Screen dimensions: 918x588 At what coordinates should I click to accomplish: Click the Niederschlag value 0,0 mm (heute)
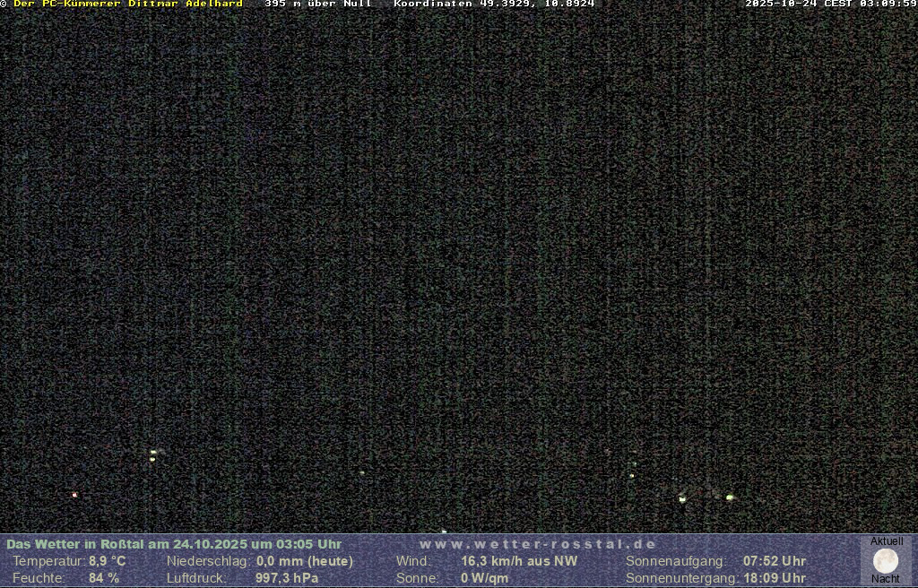[305, 561]
